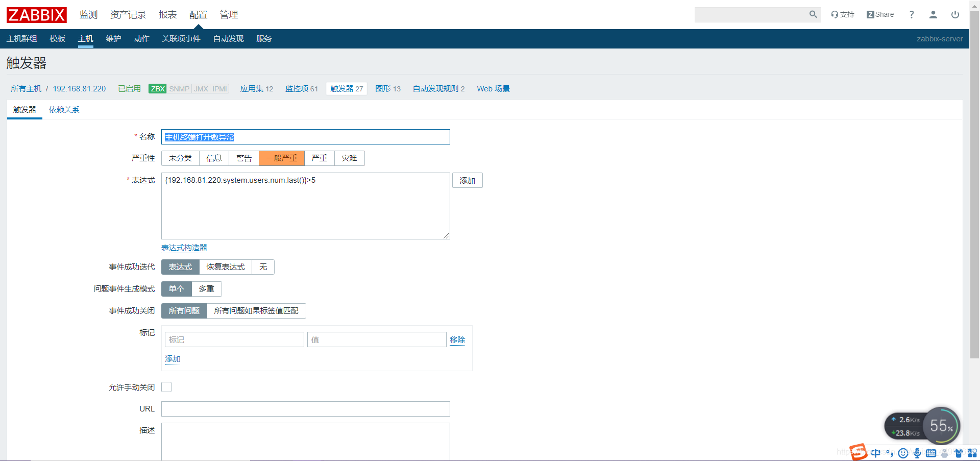Viewport: 980px width, 461px height.
Task: Open Web 场景 link
Action: [x=493, y=89]
